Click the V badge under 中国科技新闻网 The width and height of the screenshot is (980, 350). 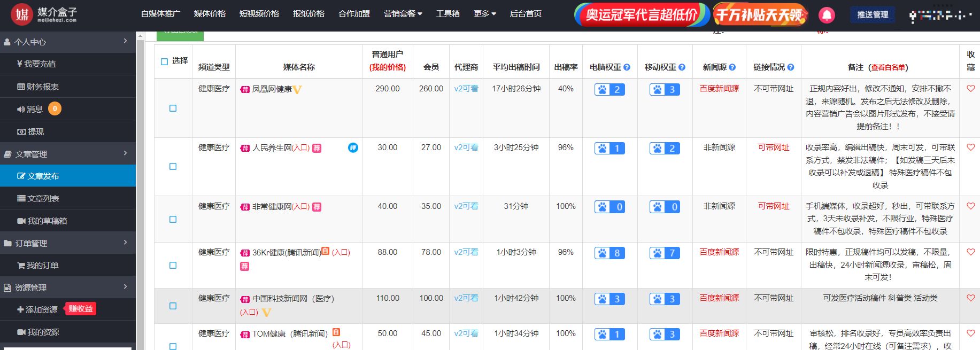click(x=266, y=313)
